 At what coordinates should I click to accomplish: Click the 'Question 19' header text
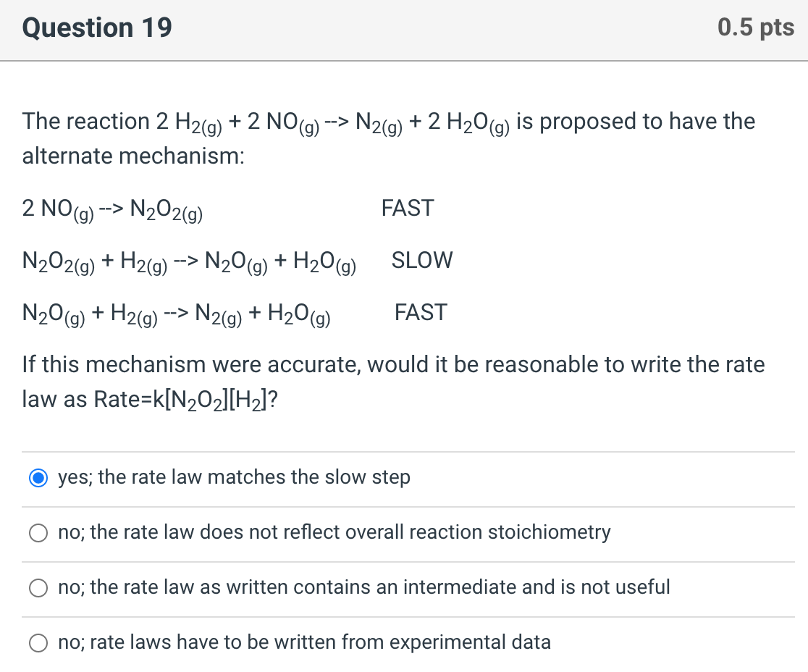coord(96,28)
